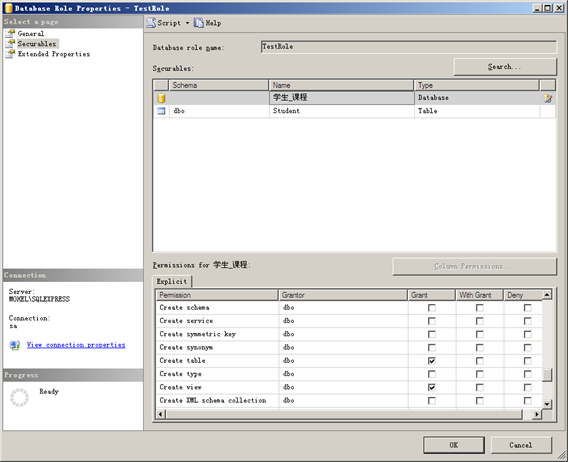The image size is (568, 462).
Task: Click the With Grant column header
Action: coord(479,295)
